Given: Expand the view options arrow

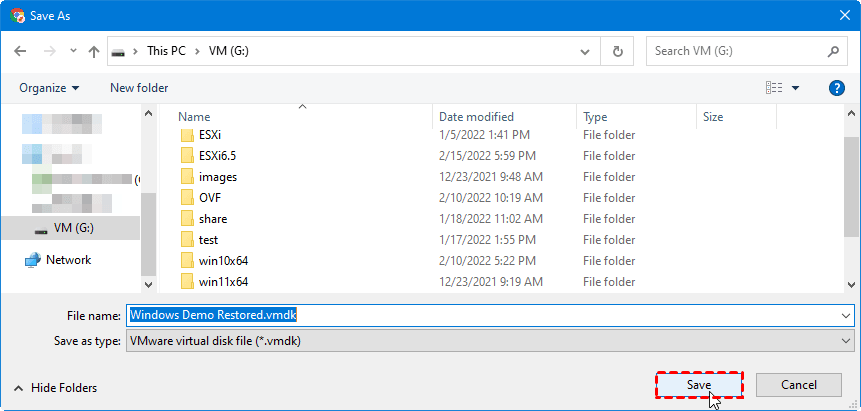Looking at the screenshot, I should [796, 88].
